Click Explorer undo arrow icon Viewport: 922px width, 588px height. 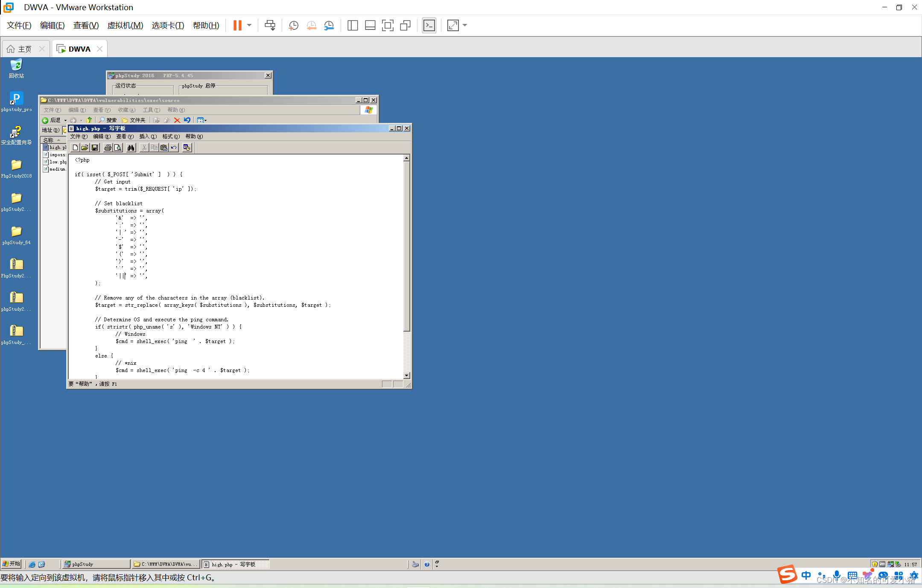pos(187,120)
